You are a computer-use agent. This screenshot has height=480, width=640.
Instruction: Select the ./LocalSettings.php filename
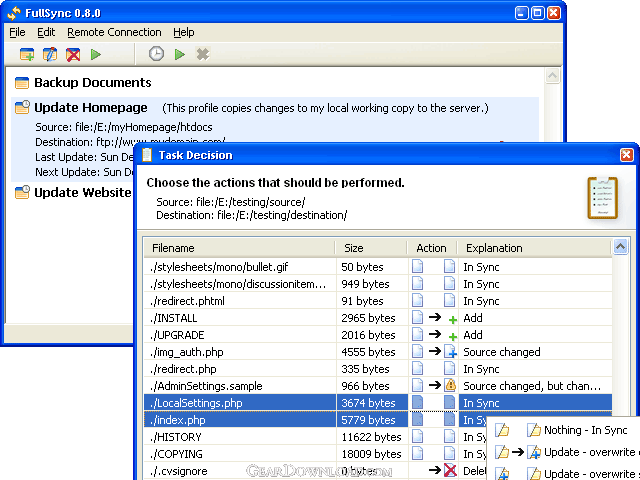point(196,403)
